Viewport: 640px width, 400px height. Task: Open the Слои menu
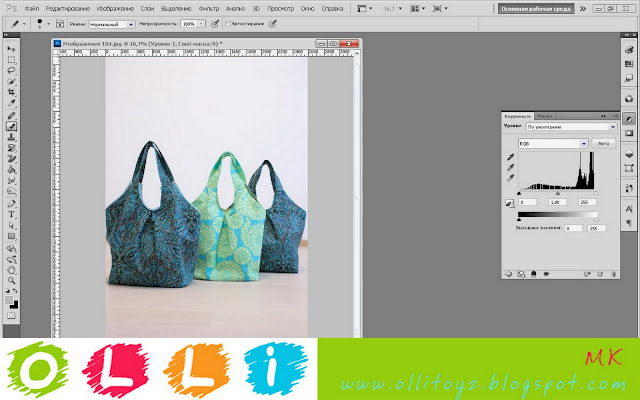coord(147,8)
